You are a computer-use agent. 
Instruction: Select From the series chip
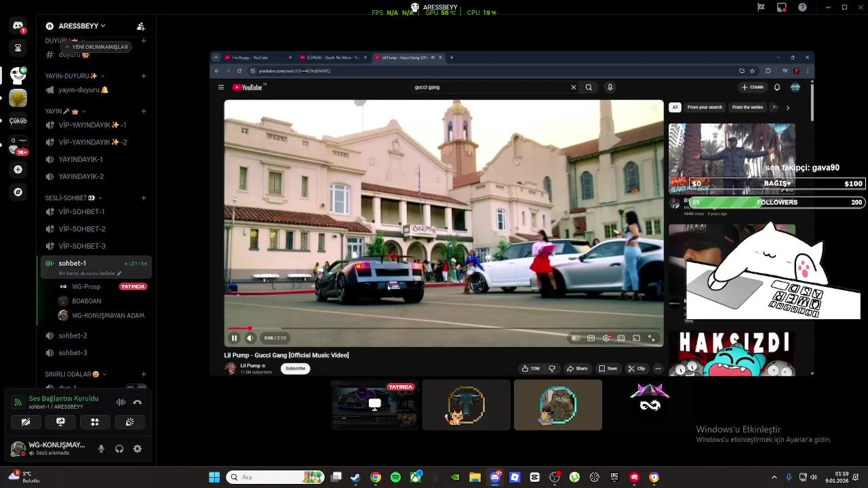tap(747, 107)
